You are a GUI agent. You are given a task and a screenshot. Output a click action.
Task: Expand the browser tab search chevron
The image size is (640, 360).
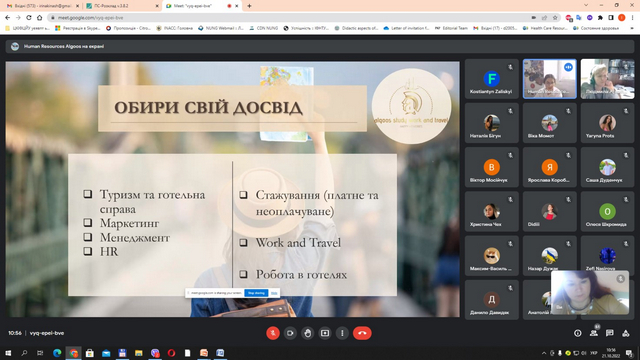click(x=586, y=5)
